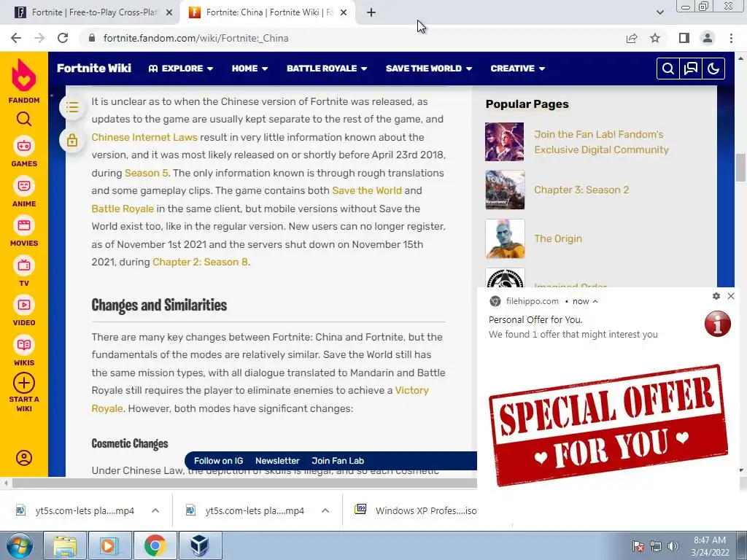The image size is (747, 560).
Task: Open The Origin popular page link
Action: click(558, 238)
